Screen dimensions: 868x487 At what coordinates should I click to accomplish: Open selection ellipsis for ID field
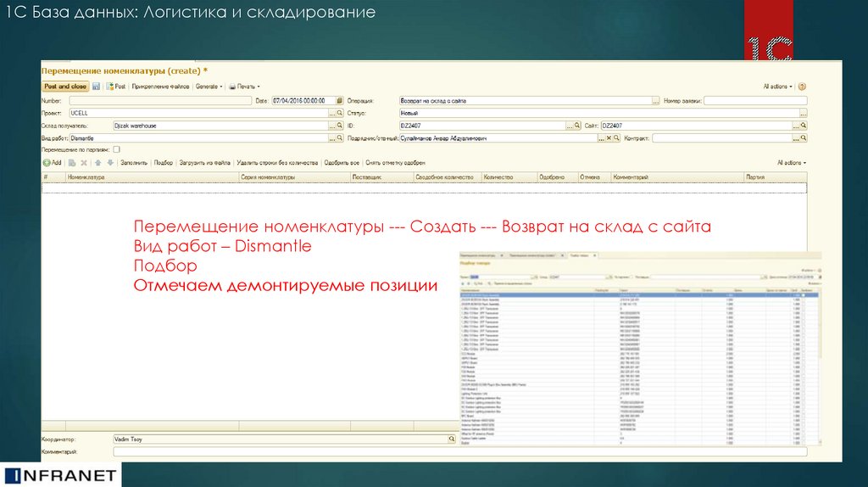(570, 126)
